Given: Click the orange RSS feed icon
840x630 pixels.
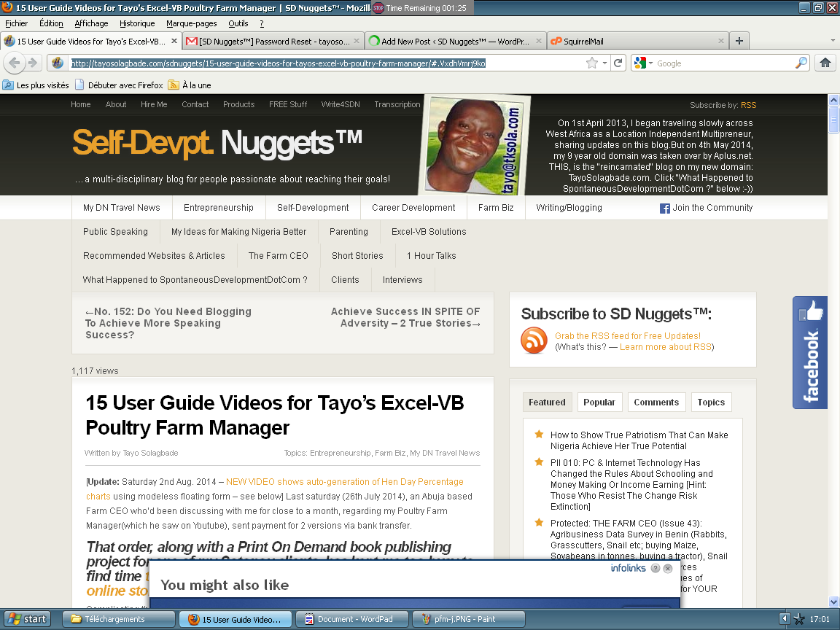Looking at the screenshot, I should pos(534,341).
